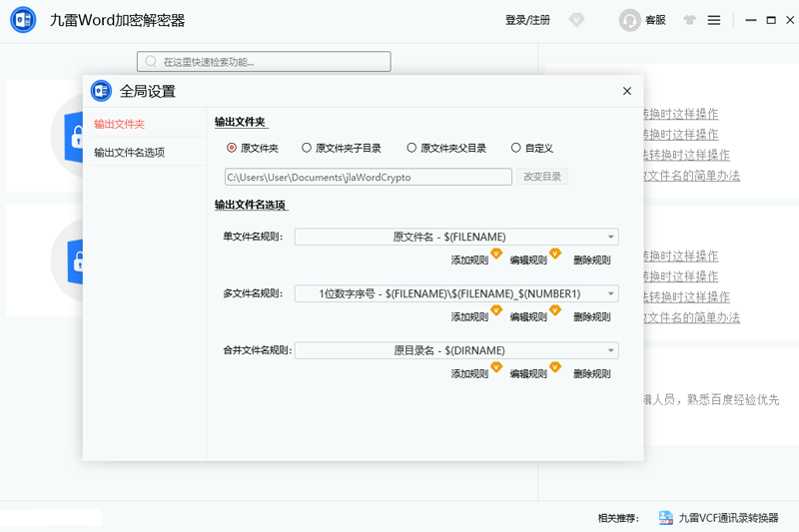Image resolution: width=799 pixels, height=532 pixels.
Task: Open the hamburger main menu
Action: click(x=714, y=20)
